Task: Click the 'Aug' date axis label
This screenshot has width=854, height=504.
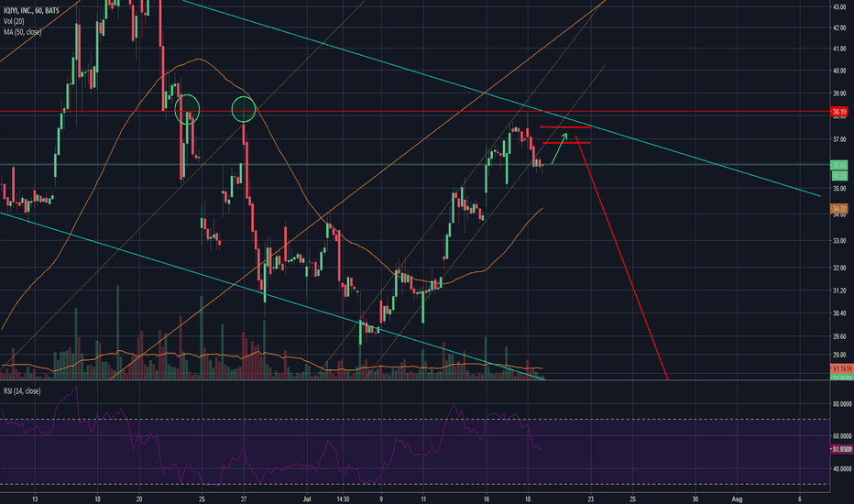Action: pyautogui.click(x=737, y=499)
